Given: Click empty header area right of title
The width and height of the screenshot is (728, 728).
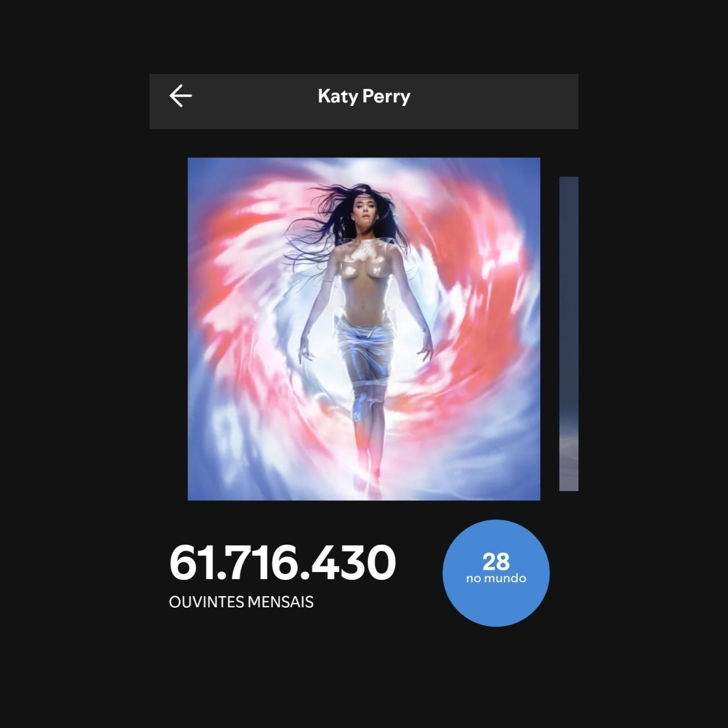Looking at the screenshot, I should [x=494, y=101].
